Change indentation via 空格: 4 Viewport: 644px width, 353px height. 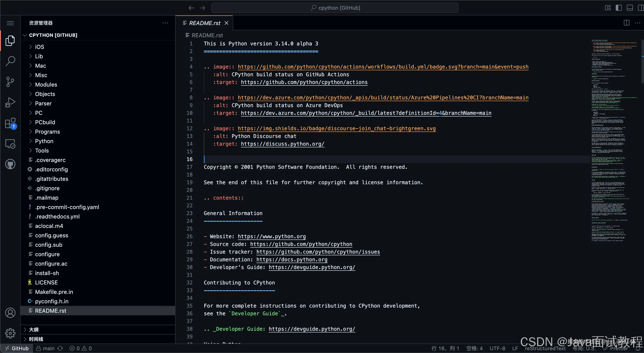pyautogui.click(x=474, y=348)
